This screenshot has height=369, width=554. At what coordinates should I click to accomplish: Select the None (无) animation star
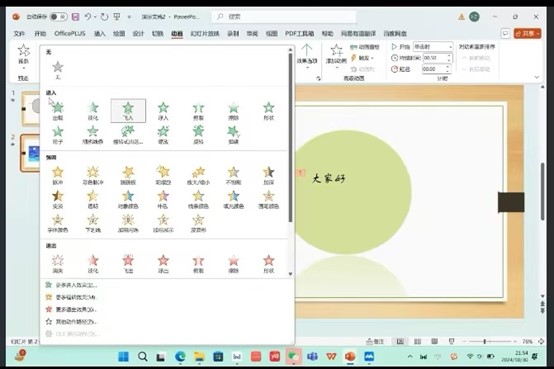(x=58, y=70)
